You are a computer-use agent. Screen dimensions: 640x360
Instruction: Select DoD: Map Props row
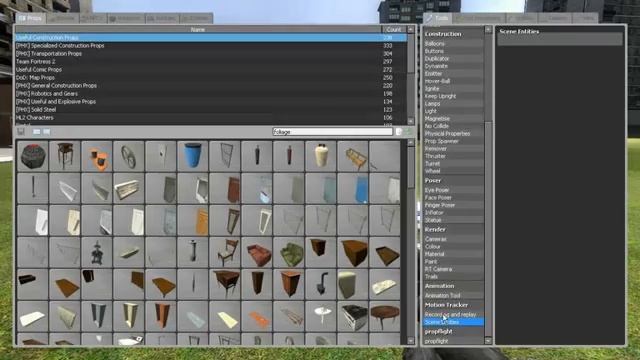[211, 78]
